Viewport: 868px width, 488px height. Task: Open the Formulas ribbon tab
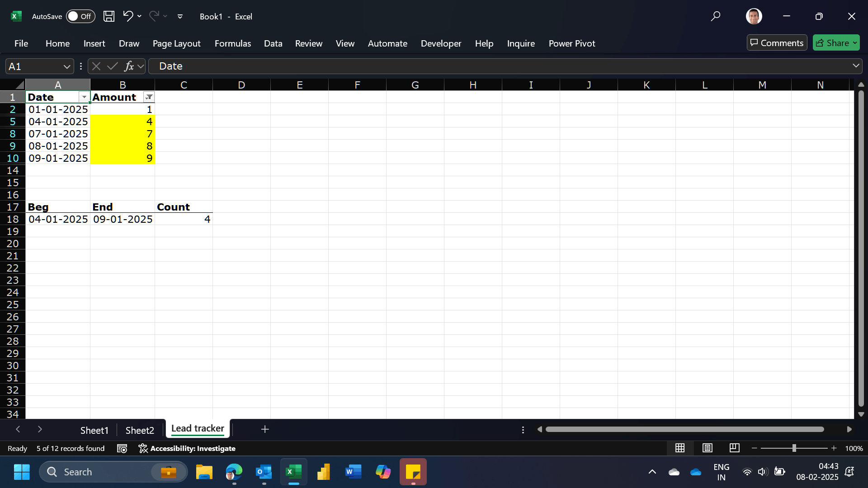pos(232,43)
